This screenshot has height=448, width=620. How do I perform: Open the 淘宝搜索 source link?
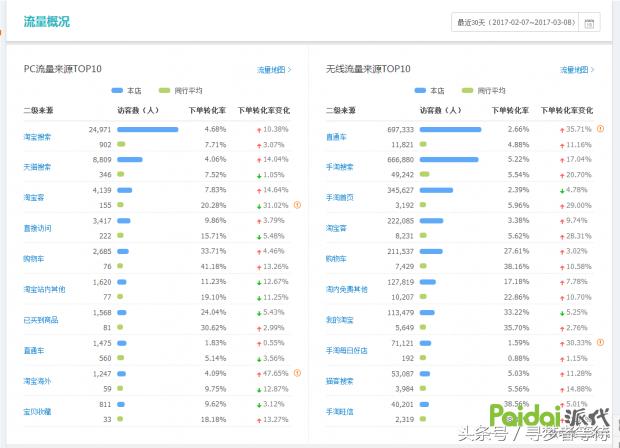tap(37, 137)
